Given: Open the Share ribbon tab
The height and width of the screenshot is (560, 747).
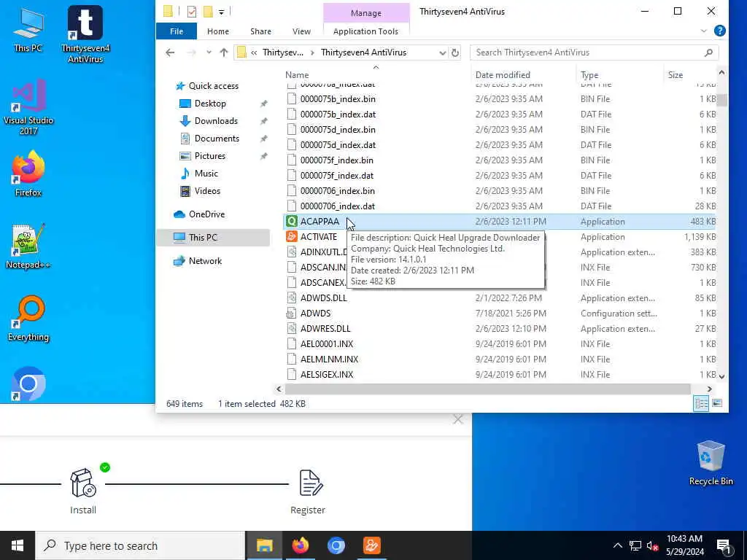Looking at the screenshot, I should (260, 31).
